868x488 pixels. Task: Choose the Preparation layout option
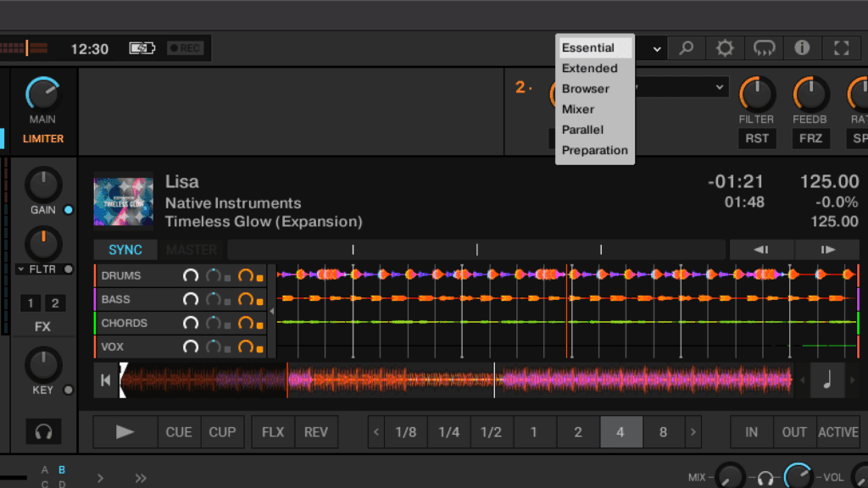[x=594, y=150]
